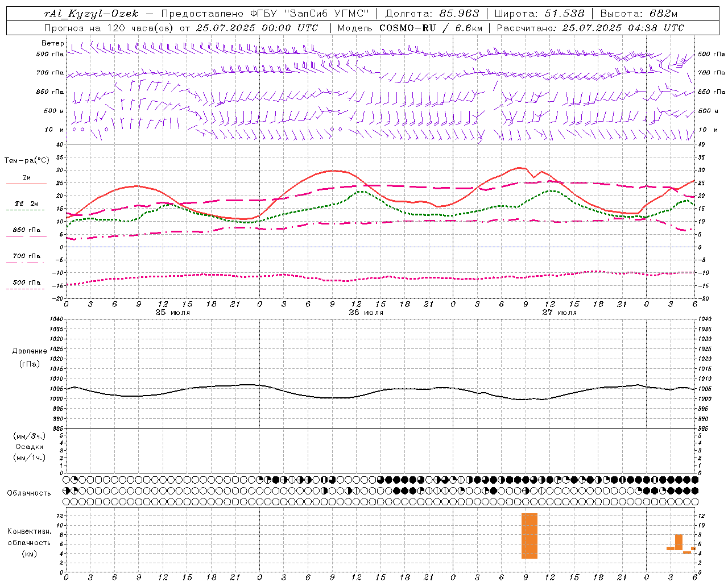
Task: Click the 'Долгота: 85.963' value
Action: coord(432,14)
